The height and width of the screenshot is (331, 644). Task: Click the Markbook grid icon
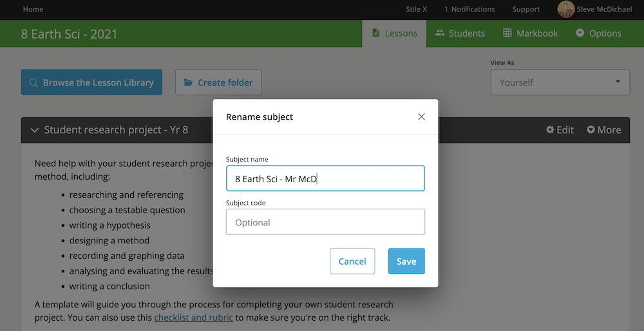507,33
